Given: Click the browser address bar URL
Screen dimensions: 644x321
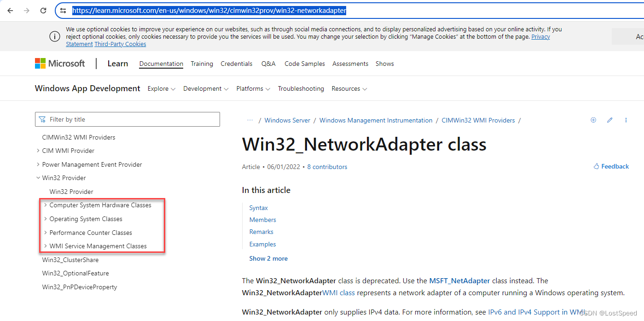Looking at the screenshot, I should 209,11.
